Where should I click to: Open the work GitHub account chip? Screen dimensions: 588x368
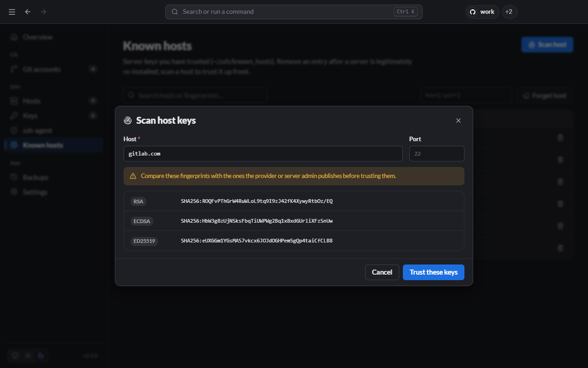pos(482,12)
